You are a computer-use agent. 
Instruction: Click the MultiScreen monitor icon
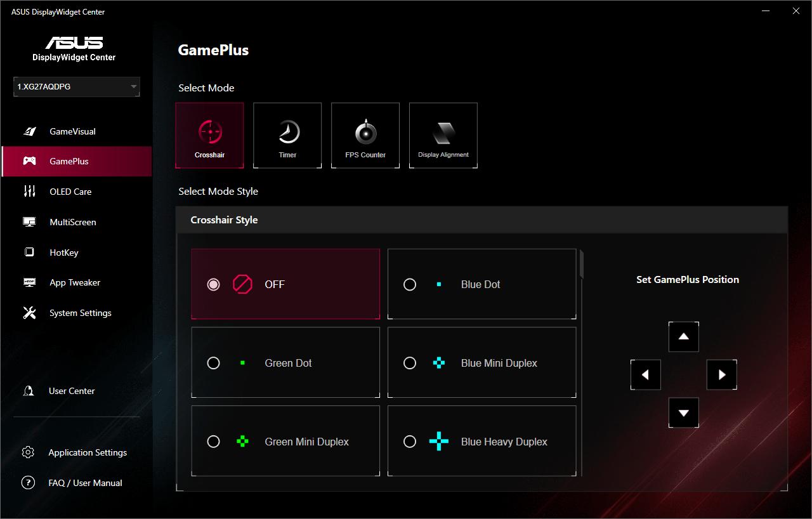(29, 222)
